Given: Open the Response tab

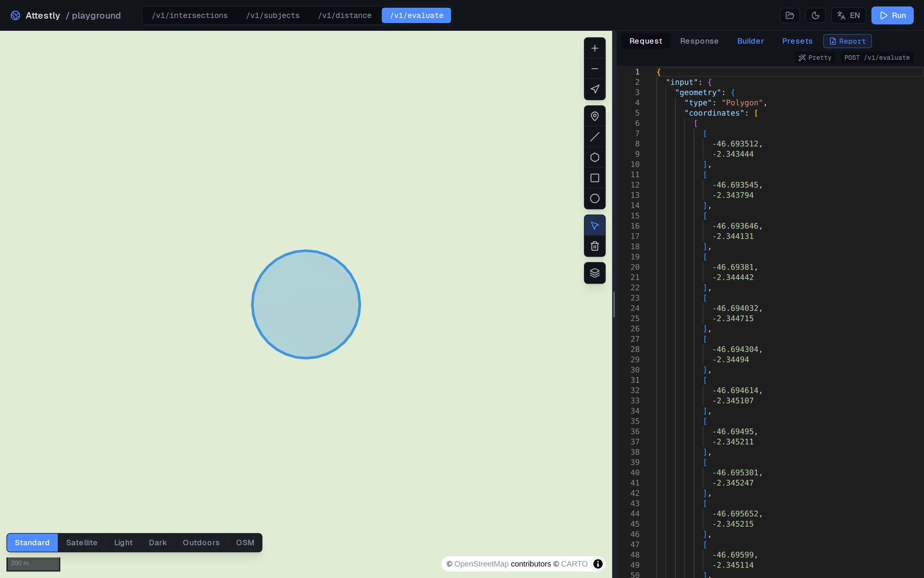Looking at the screenshot, I should point(699,41).
